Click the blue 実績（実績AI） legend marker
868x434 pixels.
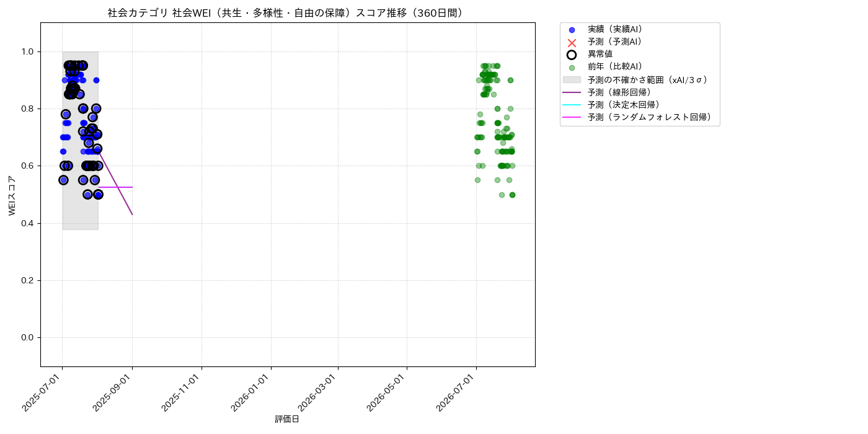tap(572, 30)
